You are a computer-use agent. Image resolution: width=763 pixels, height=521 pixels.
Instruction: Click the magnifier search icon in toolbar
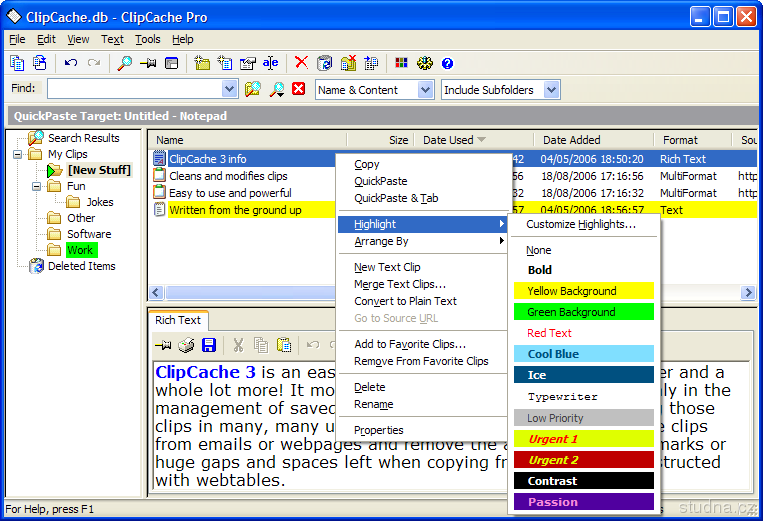coord(125,63)
